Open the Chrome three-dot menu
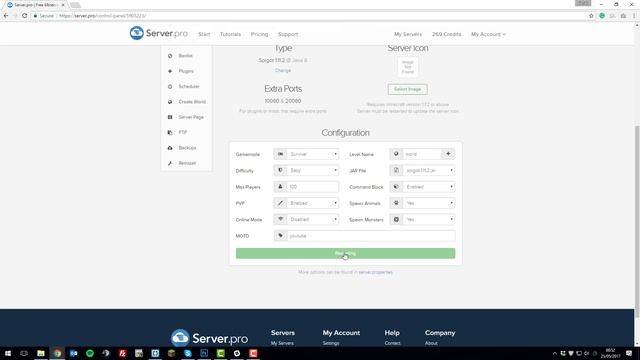 pyautogui.click(x=634, y=16)
